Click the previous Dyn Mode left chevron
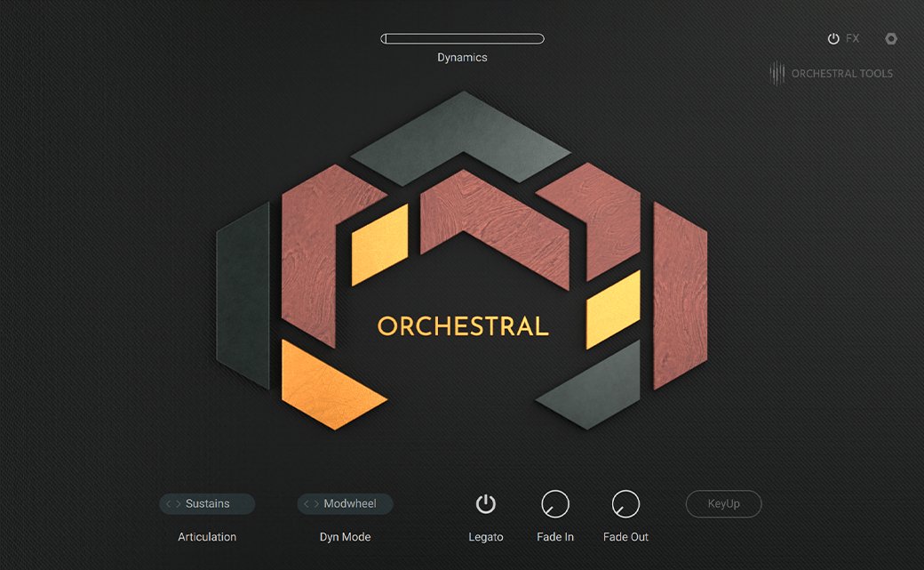The width and height of the screenshot is (924, 570). click(x=307, y=503)
